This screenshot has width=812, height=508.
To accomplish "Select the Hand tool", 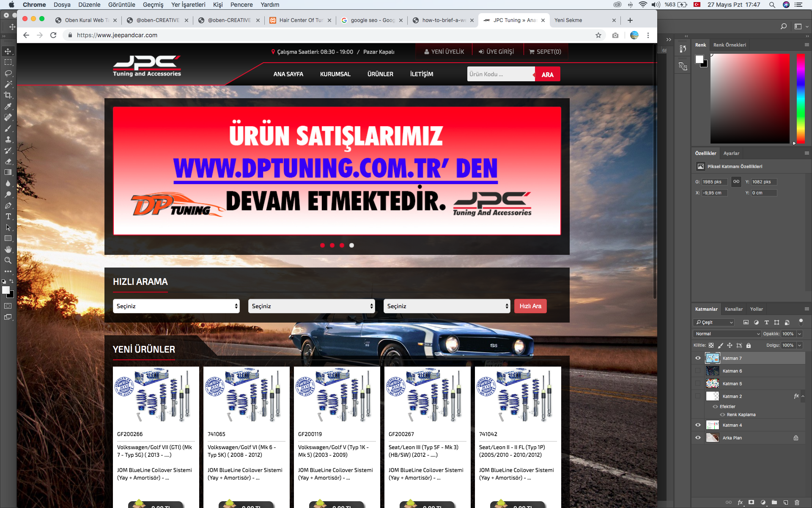I will 8,249.
